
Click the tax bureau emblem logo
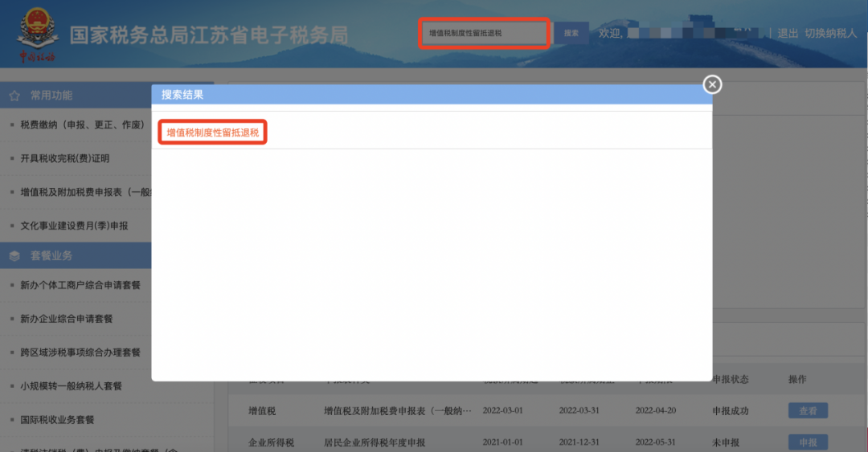coord(37,35)
